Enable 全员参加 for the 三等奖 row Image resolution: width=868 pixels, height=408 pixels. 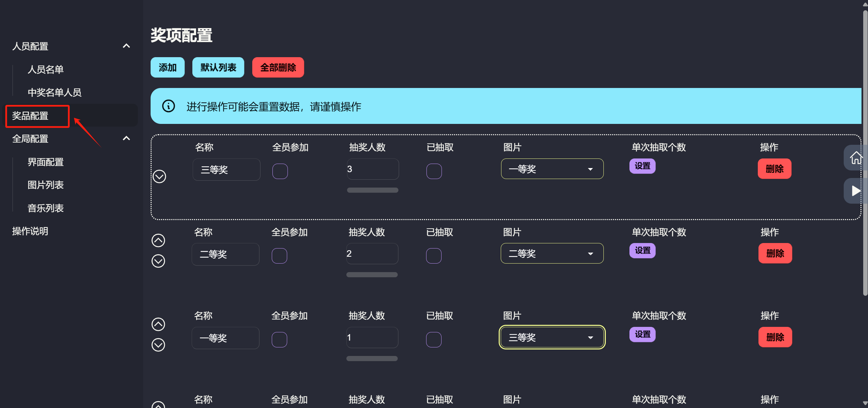click(x=280, y=171)
